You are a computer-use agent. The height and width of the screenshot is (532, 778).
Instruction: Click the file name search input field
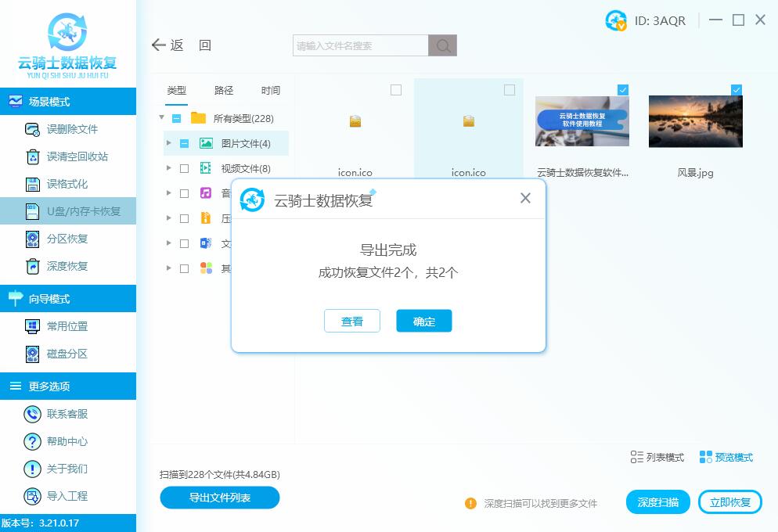coord(360,46)
